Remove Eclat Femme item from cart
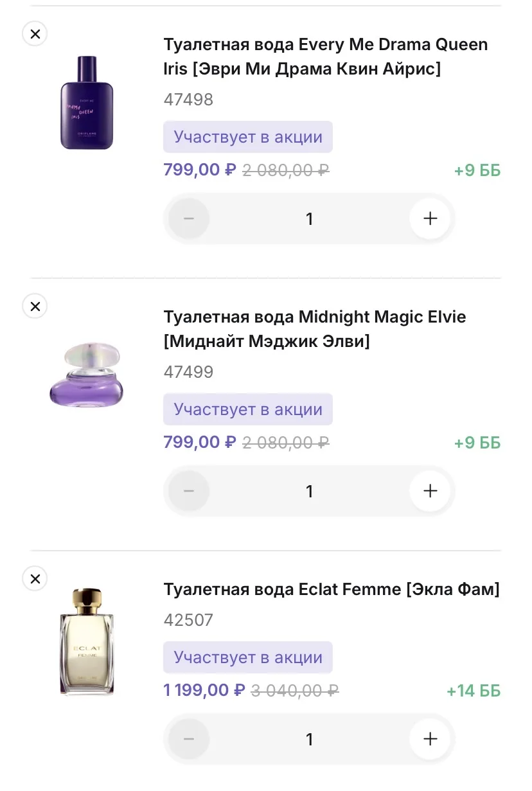 tap(35, 579)
